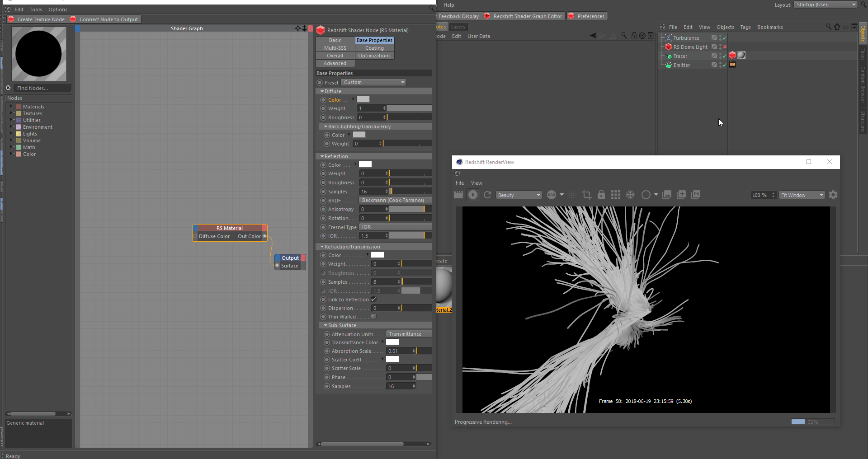Click the send to Picture Viewer icon
This screenshot has height=459, width=868.
tap(696, 195)
